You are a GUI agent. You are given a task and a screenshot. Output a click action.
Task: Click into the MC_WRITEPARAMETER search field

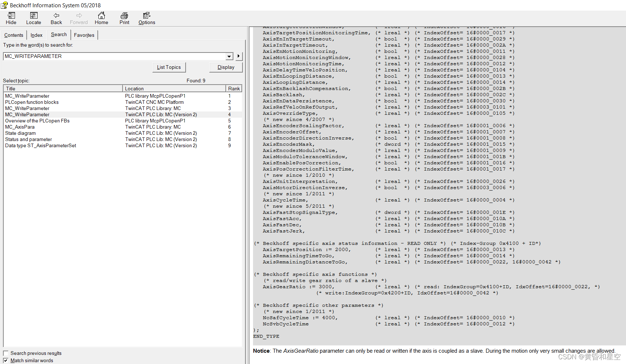[x=115, y=56]
